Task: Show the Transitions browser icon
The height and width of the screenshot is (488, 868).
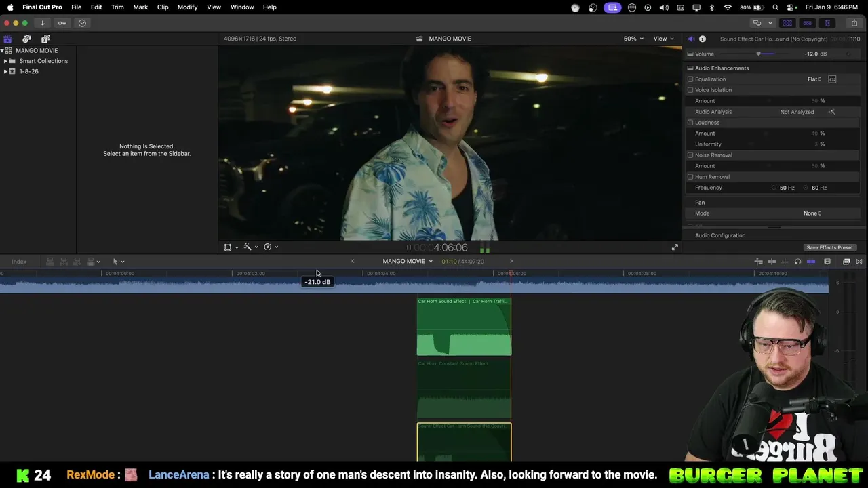Action: [x=859, y=262]
